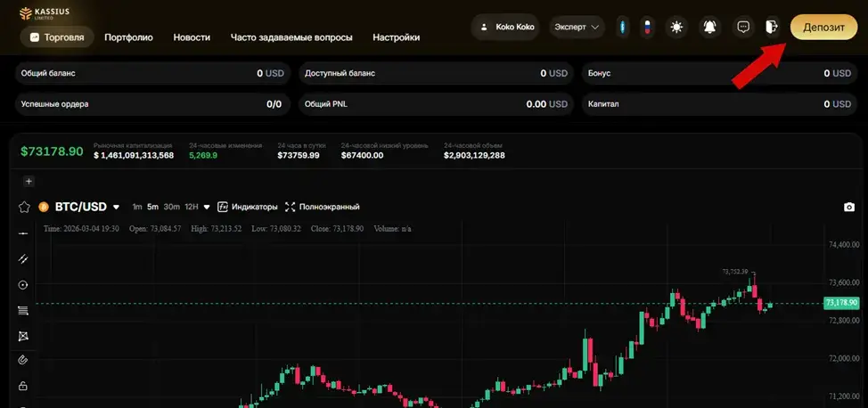
Task: Click the Полноэкранный fullscreen button
Action: [x=323, y=207]
